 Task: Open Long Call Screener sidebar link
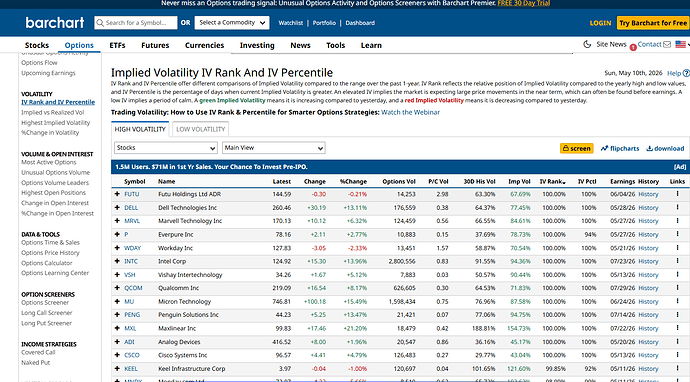coord(47,313)
